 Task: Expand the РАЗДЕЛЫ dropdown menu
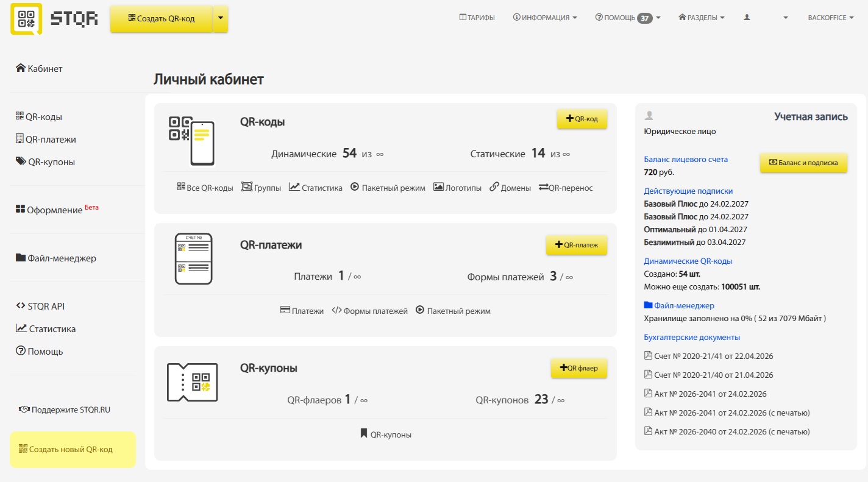point(702,18)
